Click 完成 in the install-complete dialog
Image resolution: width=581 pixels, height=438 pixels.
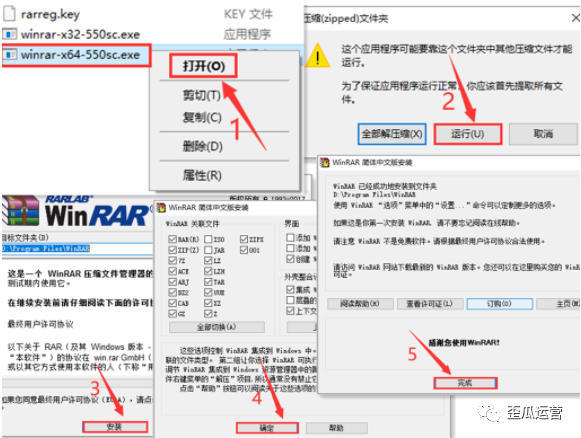tap(465, 383)
